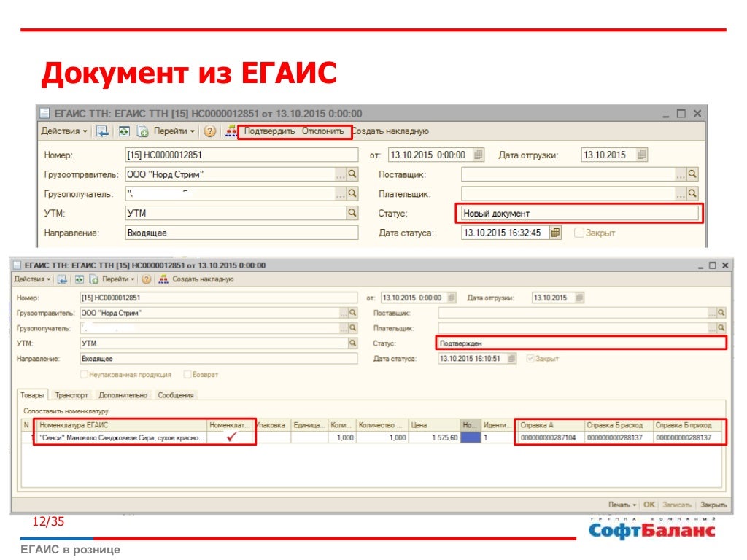747x560 pixels.
Task: Open the calendar for Дата статуса in the upper window
Action: point(555,233)
